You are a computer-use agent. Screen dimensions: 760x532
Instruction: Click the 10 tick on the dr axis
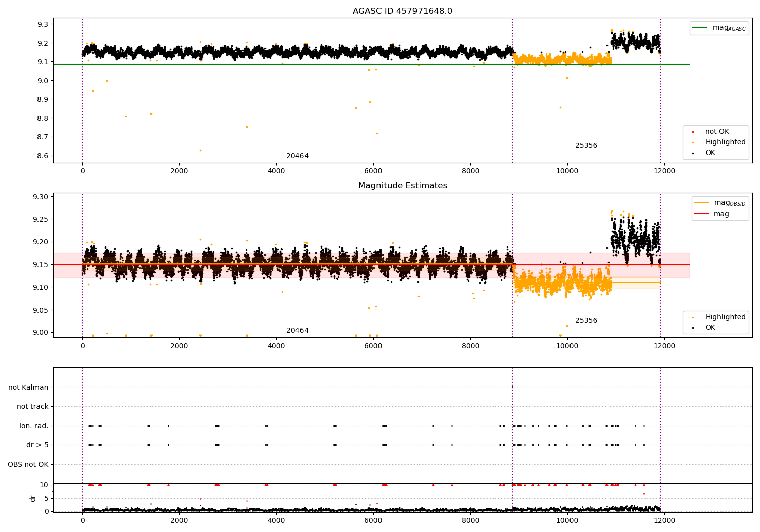44,485
